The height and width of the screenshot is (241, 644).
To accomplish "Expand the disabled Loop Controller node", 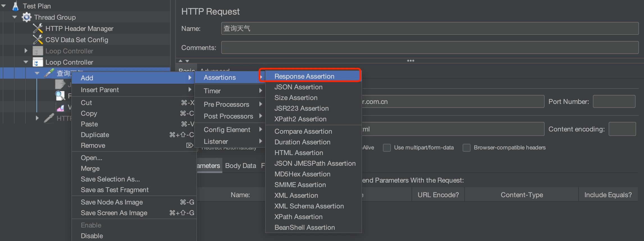I will (x=26, y=51).
